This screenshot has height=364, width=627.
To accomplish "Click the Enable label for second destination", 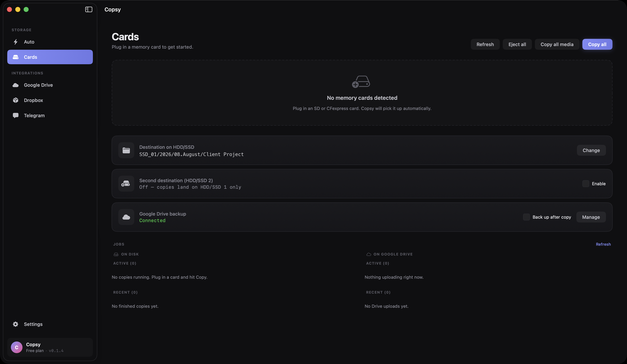I will click(x=598, y=184).
